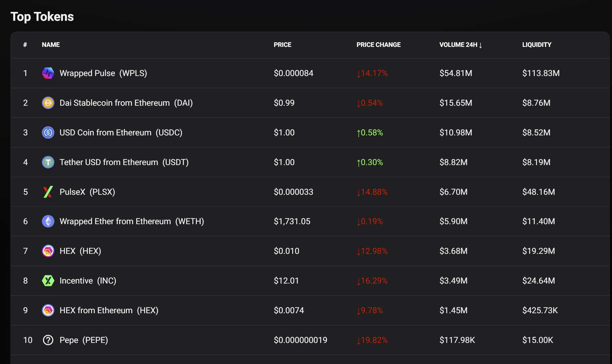Open Incentive (INC) token link
The width and height of the screenshot is (612, 364).
tap(88, 281)
